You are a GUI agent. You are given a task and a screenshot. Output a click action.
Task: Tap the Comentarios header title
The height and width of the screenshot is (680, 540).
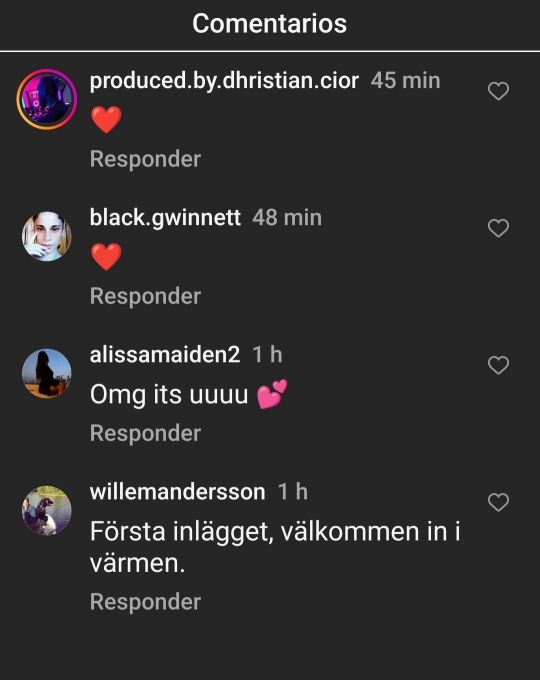click(x=269, y=23)
